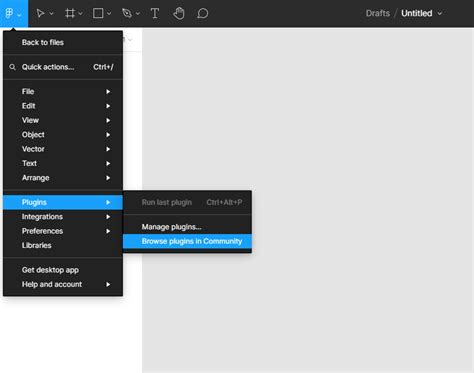Expand the Arrange submenu arrow
The image size is (474, 373).
click(108, 178)
